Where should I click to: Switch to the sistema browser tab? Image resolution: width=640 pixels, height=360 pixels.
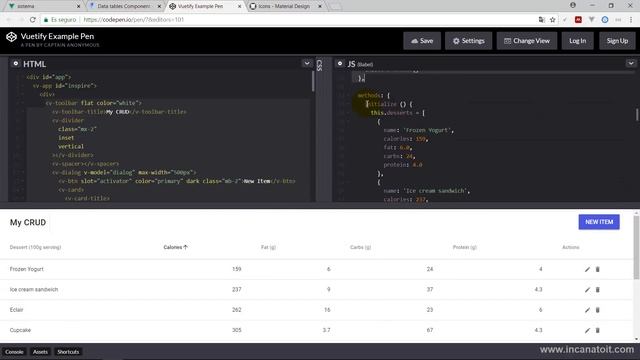click(x=41, y=6)
